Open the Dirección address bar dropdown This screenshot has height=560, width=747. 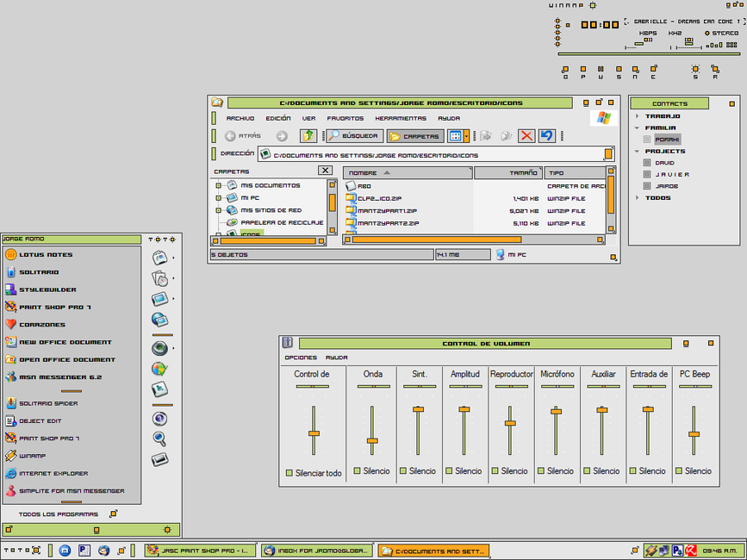(x=608, y=154)
